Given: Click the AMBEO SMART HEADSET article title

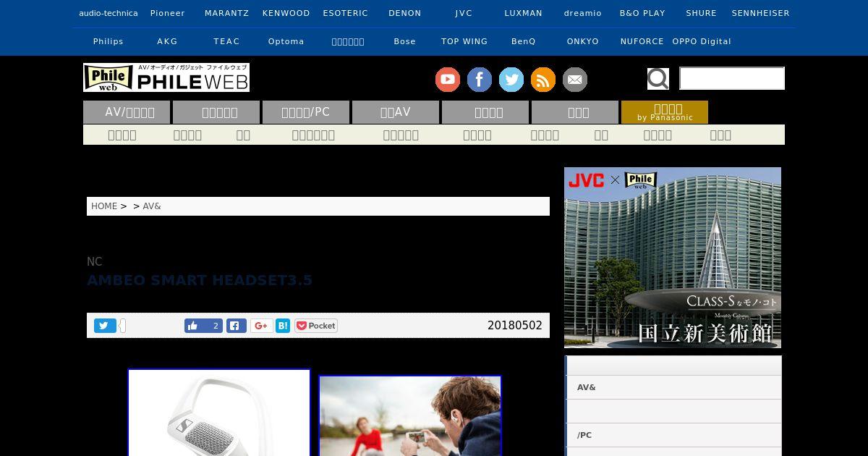Looking at the screenshot, I should (200, 280).
